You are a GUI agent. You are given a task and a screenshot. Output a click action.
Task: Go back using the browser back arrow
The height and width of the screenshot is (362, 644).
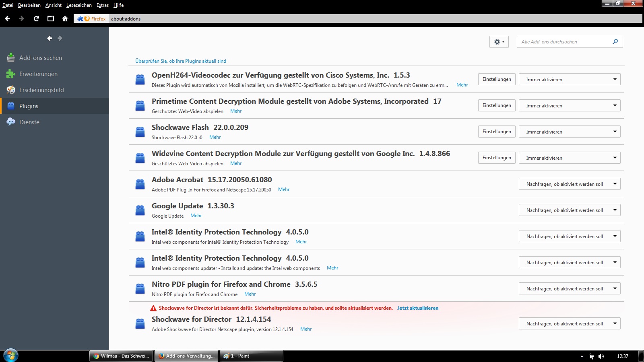coord(7,19)
